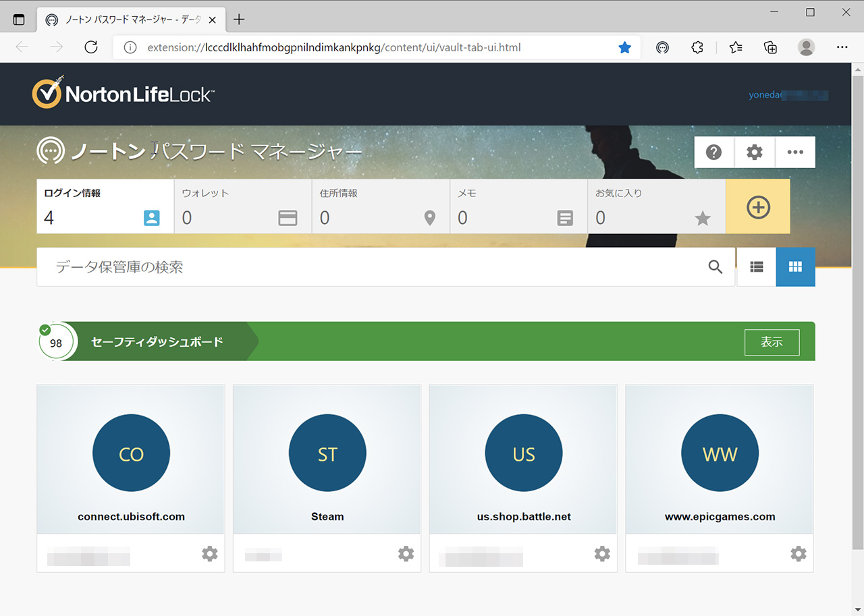Select the メモ tab

(x=518, y=206)
